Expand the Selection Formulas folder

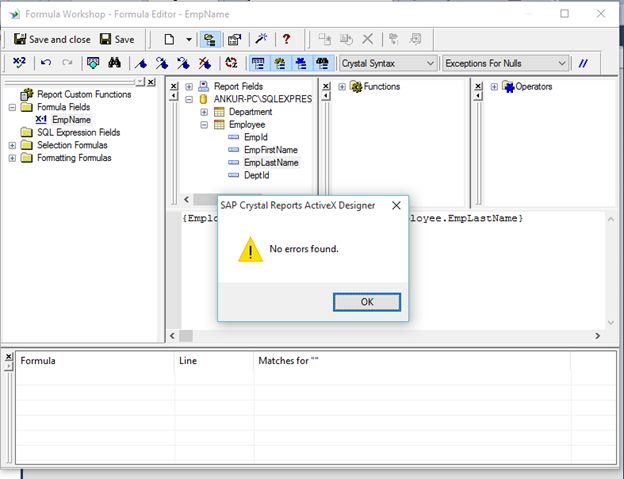(x=12, y=145)
